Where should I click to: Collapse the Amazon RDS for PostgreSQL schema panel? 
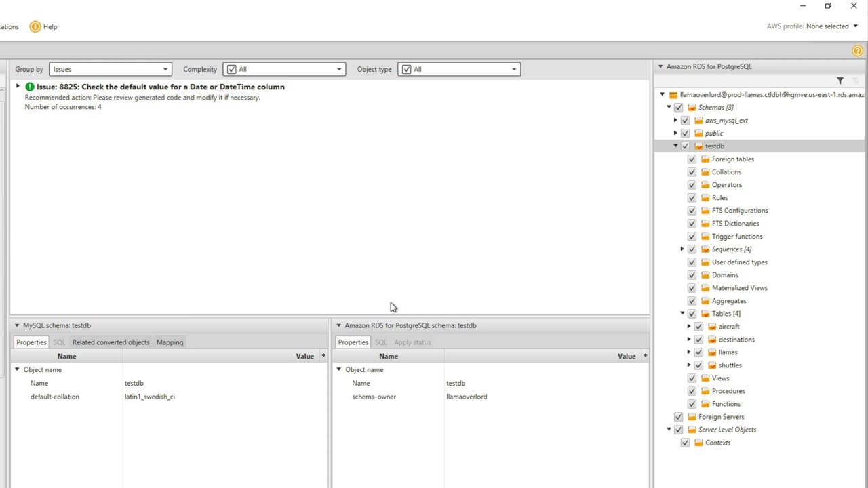tap(338, 325)
